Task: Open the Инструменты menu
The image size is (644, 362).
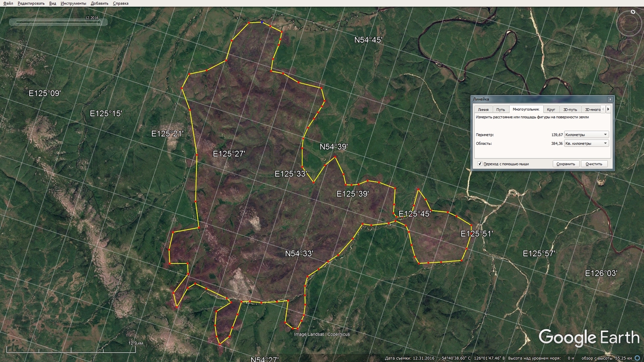Action: [x=73, y=3]
